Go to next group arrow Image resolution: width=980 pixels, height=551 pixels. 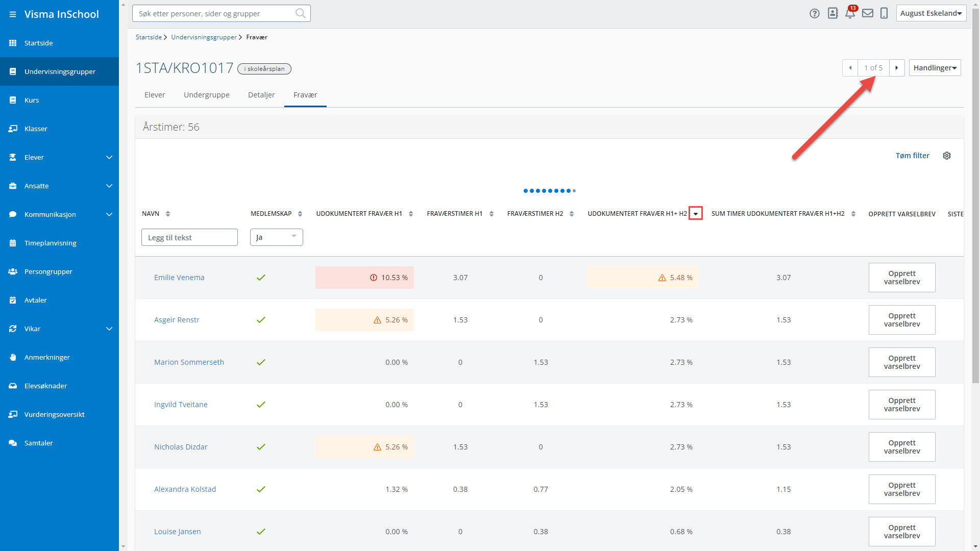tap(897, 68)
